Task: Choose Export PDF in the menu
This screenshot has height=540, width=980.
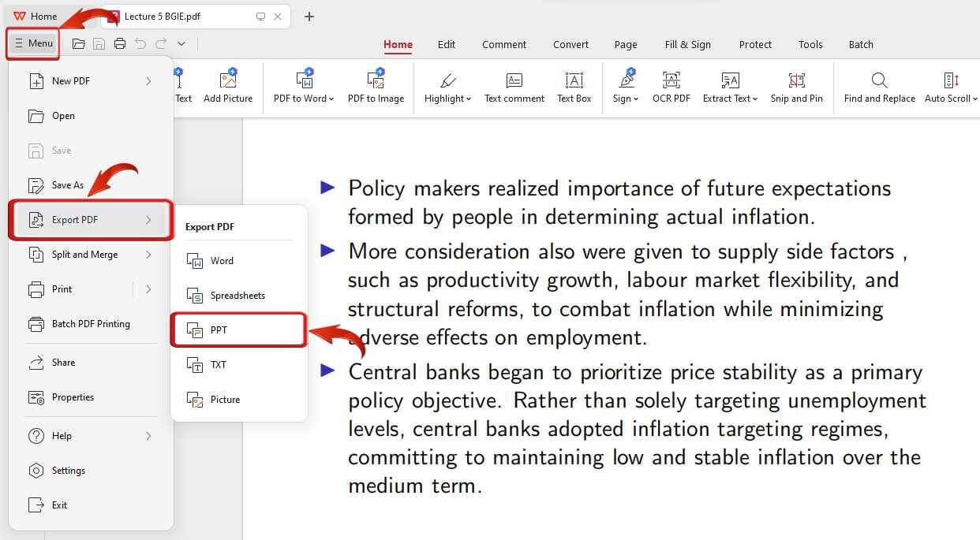Action: click(x=91, y=219)
